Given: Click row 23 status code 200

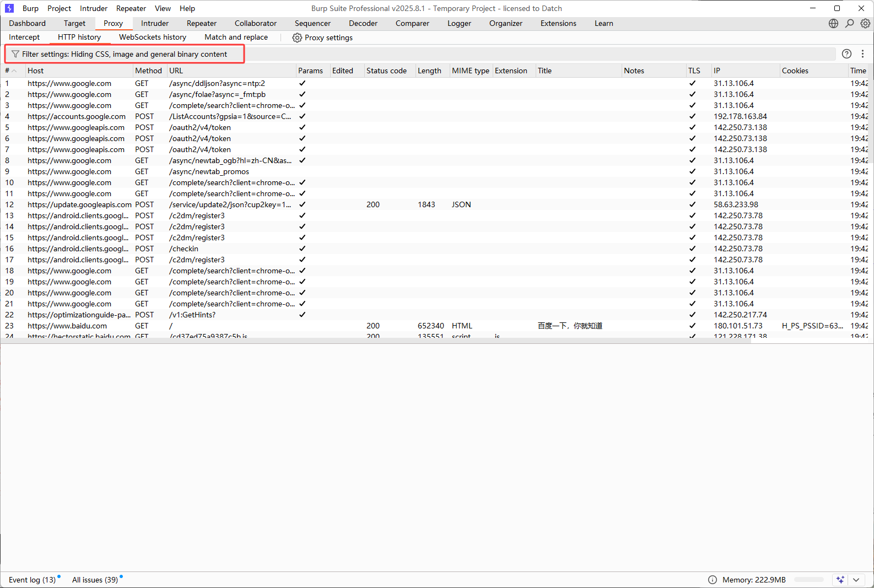Looking at the screenshot, I should [373, 326].
